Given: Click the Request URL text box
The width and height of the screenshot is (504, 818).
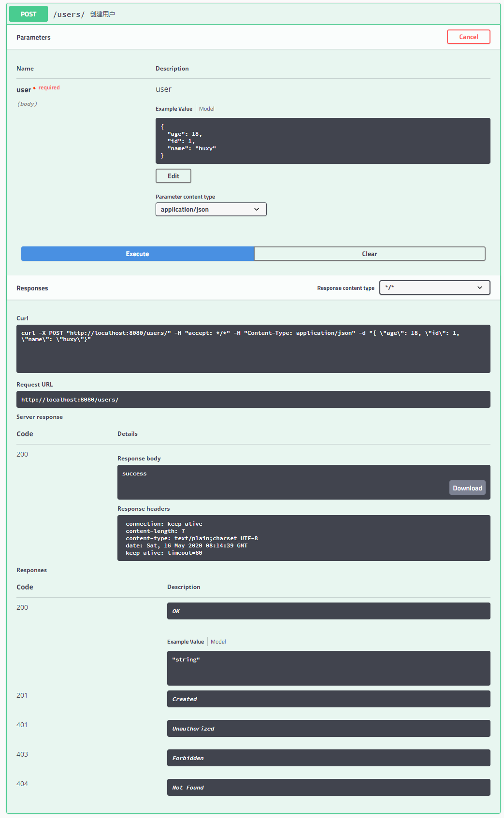Looking at the screenshot, I should pos(253,400).
